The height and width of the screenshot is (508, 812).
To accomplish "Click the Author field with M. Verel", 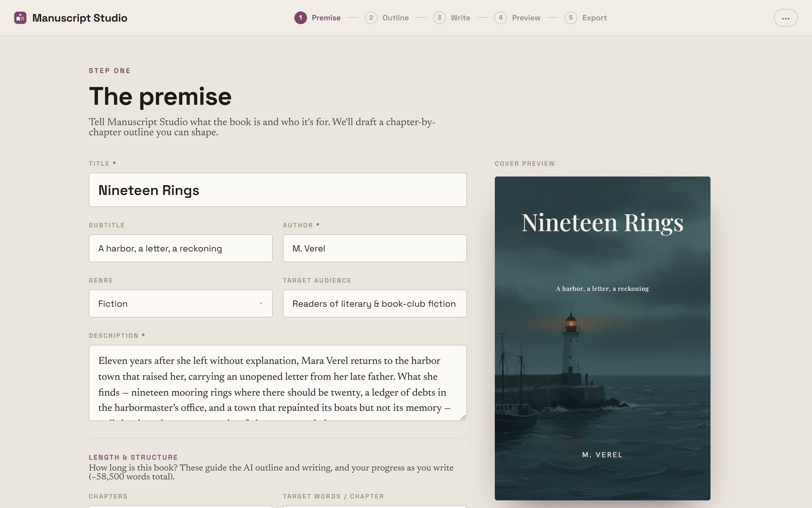I will [x=375, y=248].
